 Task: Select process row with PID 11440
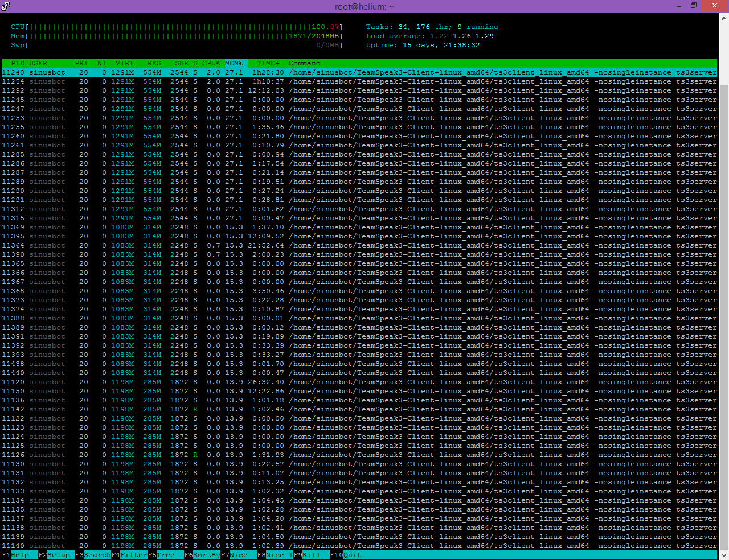tap(359, 373)
